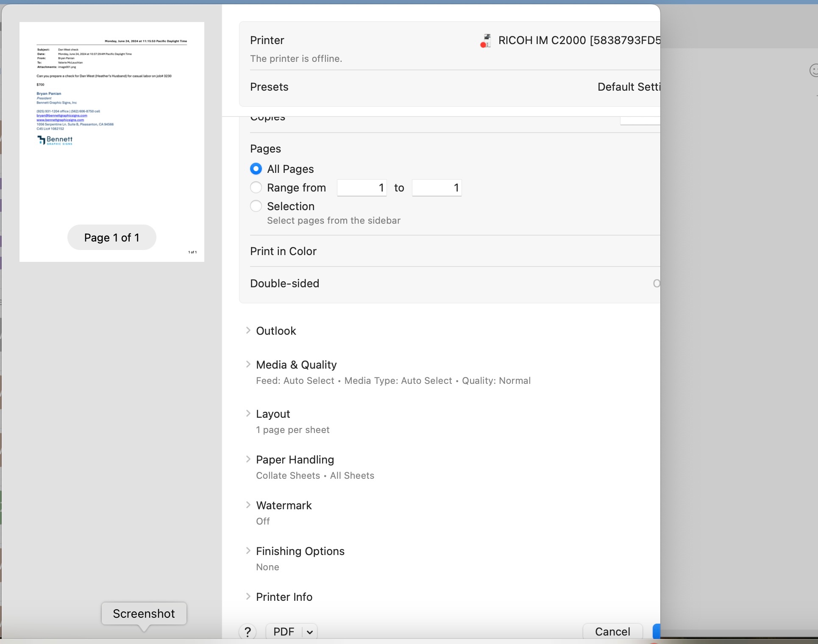This screenshot has width=818, height=644.
Task: Expand the Watermark section
Action: click(x=248, y=505)
